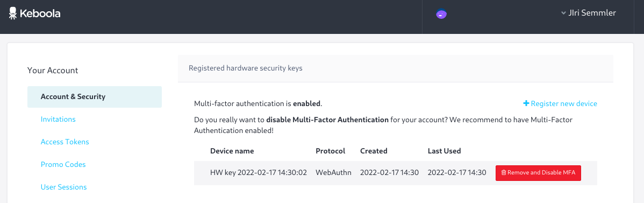Viewport: 644px width, 203px height.
Task: Click the Keboola wordmark text
Action: point(40,13)
